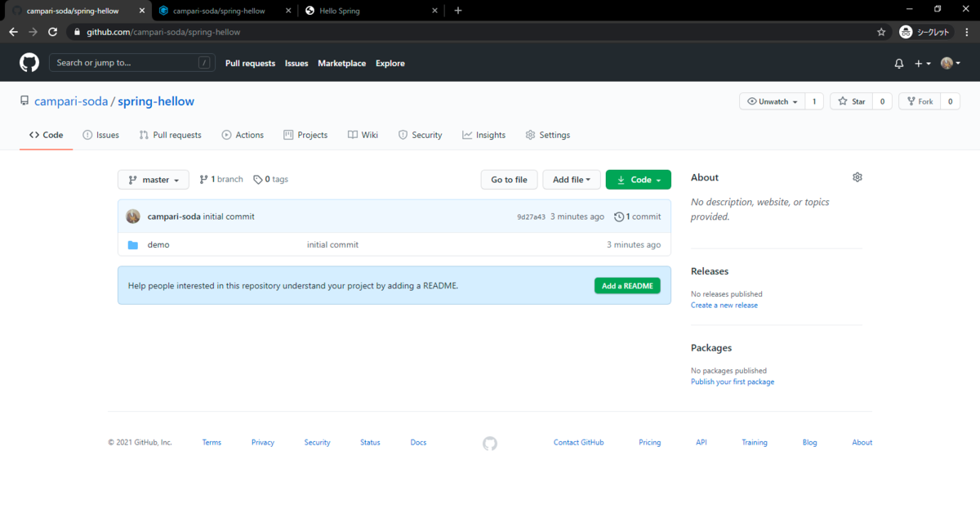The image size is (980, 527).
Task: Switch to the Issues repository tab
Action: pyautogui.click(x=100, y=135)
